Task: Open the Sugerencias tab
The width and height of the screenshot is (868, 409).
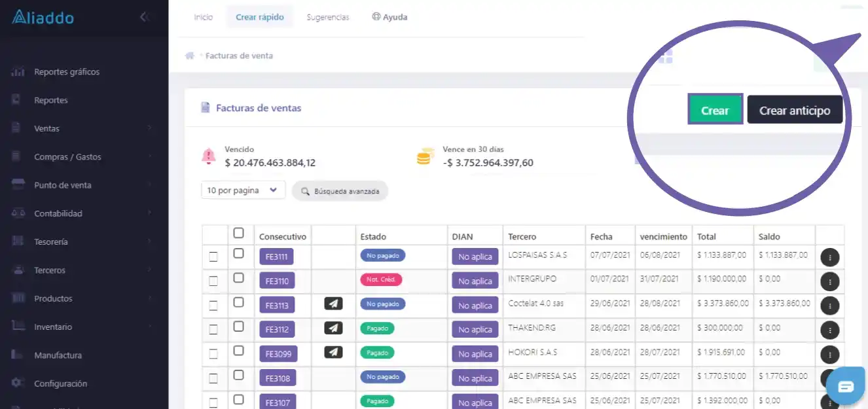Action: [x=328, y=17]
